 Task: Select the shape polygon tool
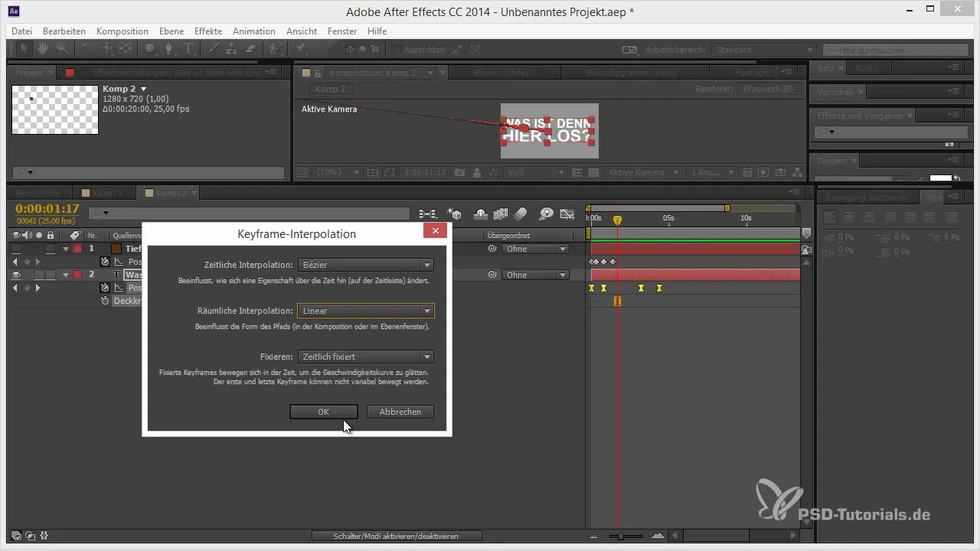[x=149, y=49]
